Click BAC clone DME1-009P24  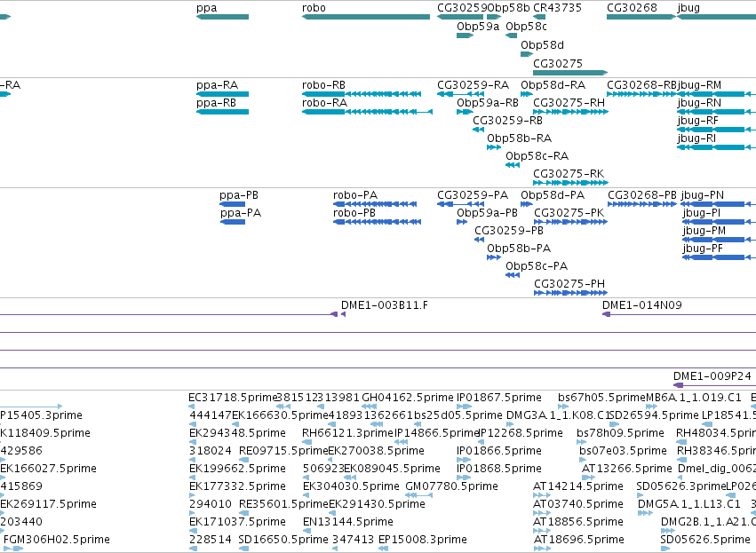[x=714, y=385]
